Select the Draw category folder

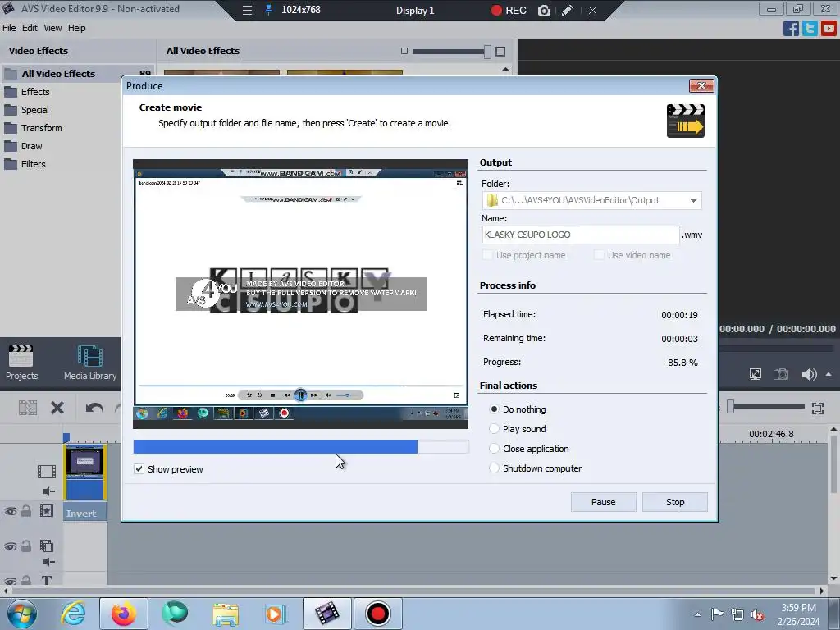32,146
